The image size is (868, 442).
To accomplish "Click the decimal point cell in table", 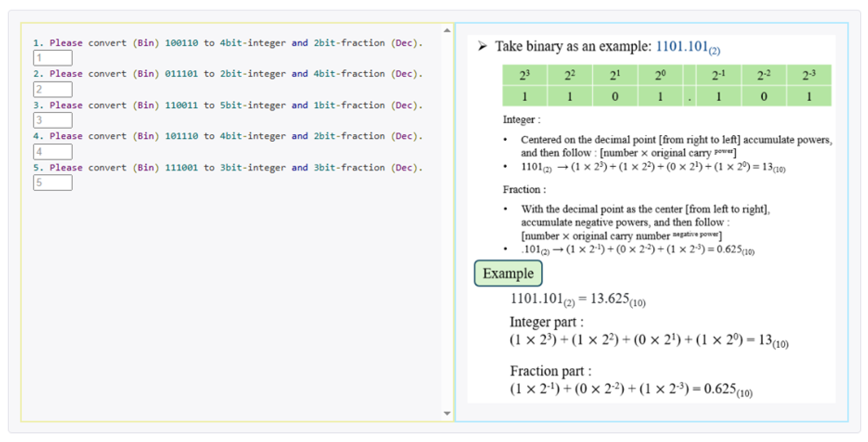I will point(690,97).
